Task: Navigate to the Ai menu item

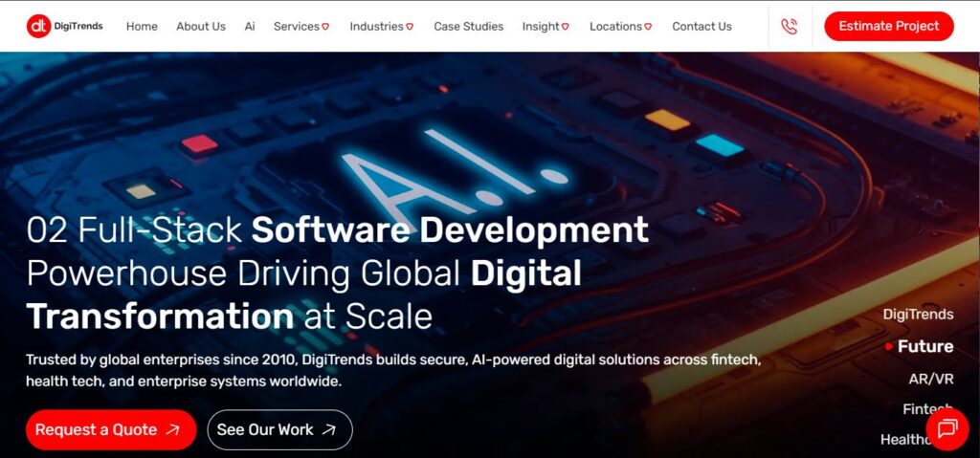Action: click(x=250, y=27)
